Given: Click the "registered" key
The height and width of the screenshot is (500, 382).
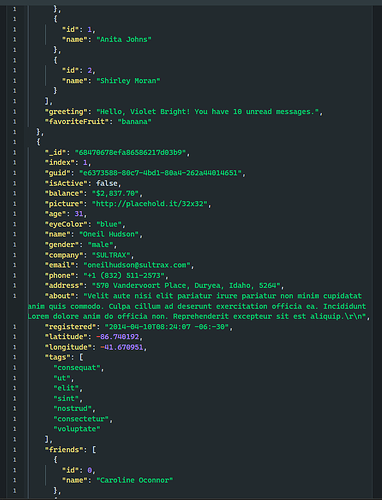Looking at the screenshot, I should point(72,327).
